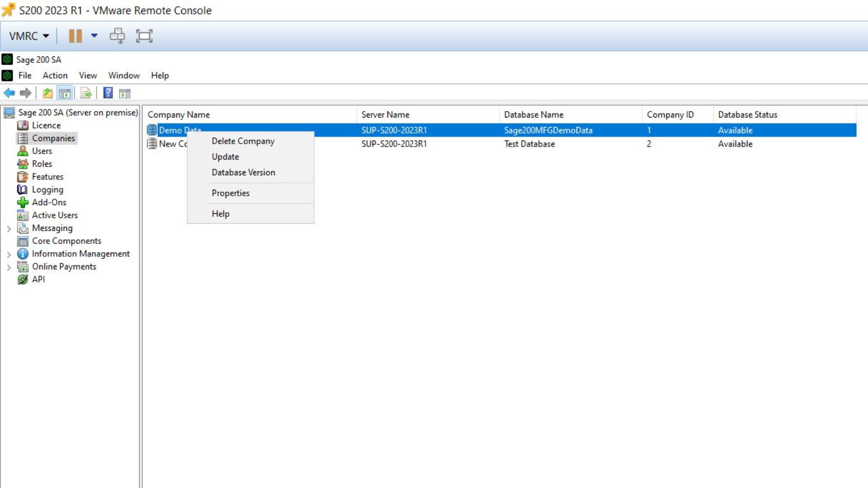
Task: Open the VMRC dropdown menu
Action: [x=28, y=36]
